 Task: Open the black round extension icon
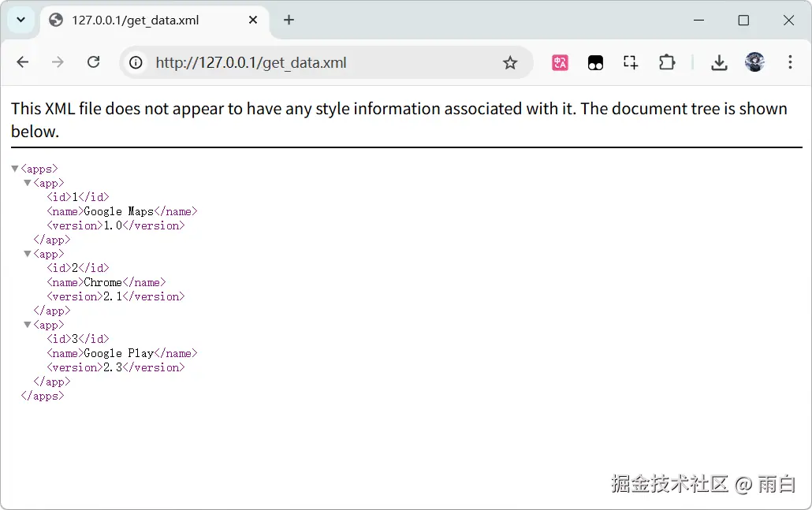coord(595,61)
